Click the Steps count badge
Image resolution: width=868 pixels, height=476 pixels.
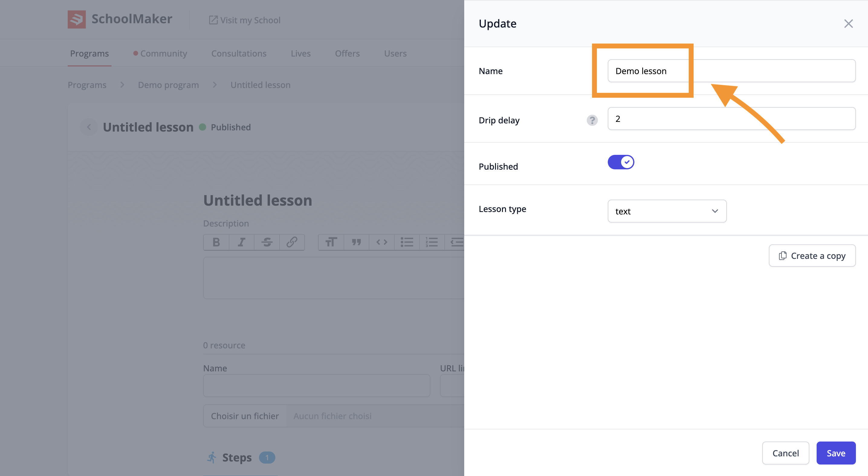tap(267, 458)
